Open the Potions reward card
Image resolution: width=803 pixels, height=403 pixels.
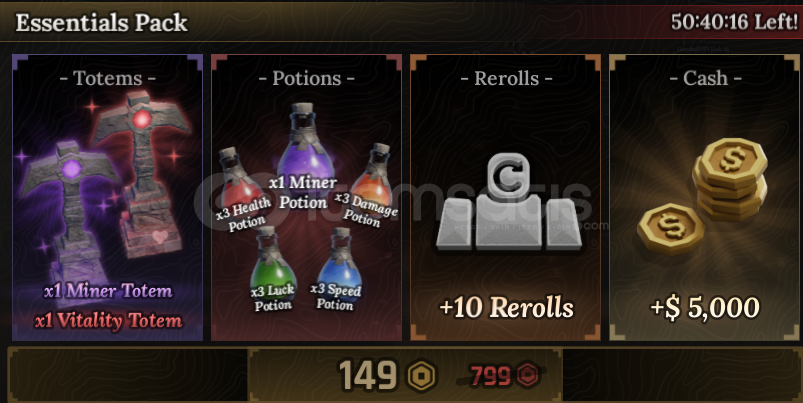306,198
